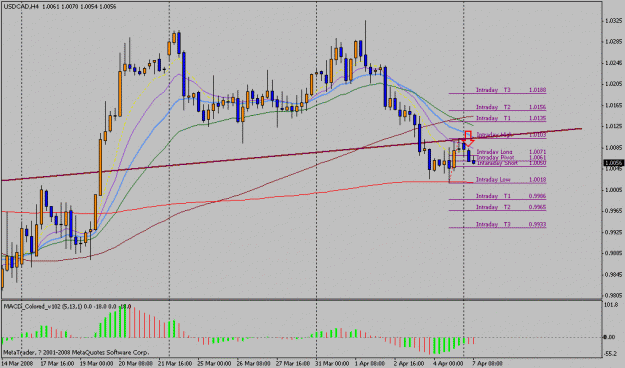Click the 0.9925 price axis label
Image resolution: width=625 pixels, height=368 pixels.
[x=613, y=232]
